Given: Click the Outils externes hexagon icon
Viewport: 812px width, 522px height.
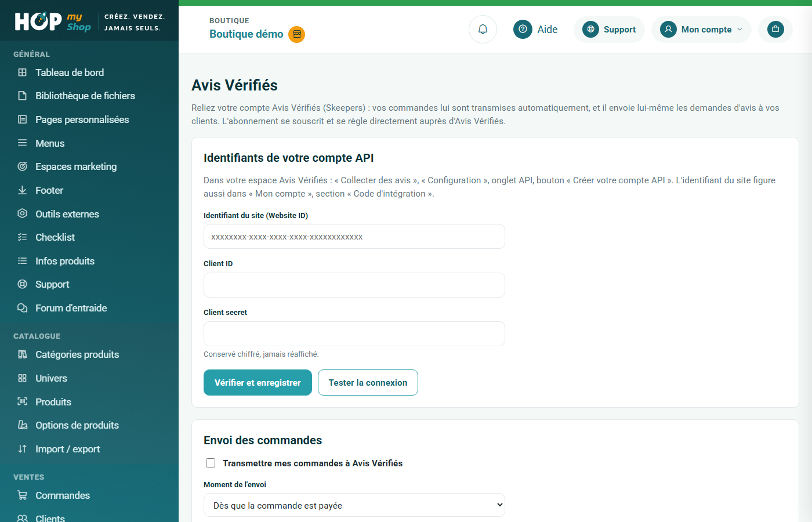Looking at the screenshot, I should [23, 213].
